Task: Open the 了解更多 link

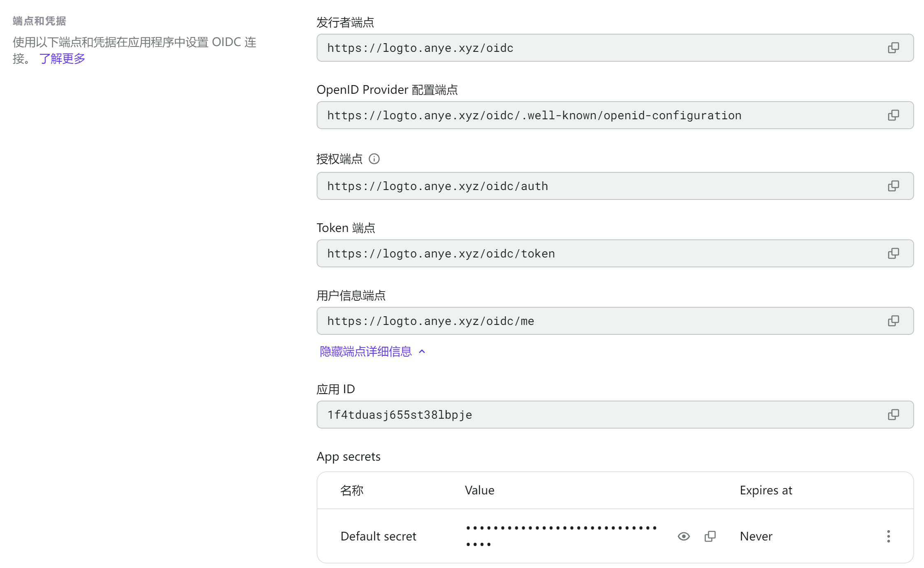Action: 62,58
